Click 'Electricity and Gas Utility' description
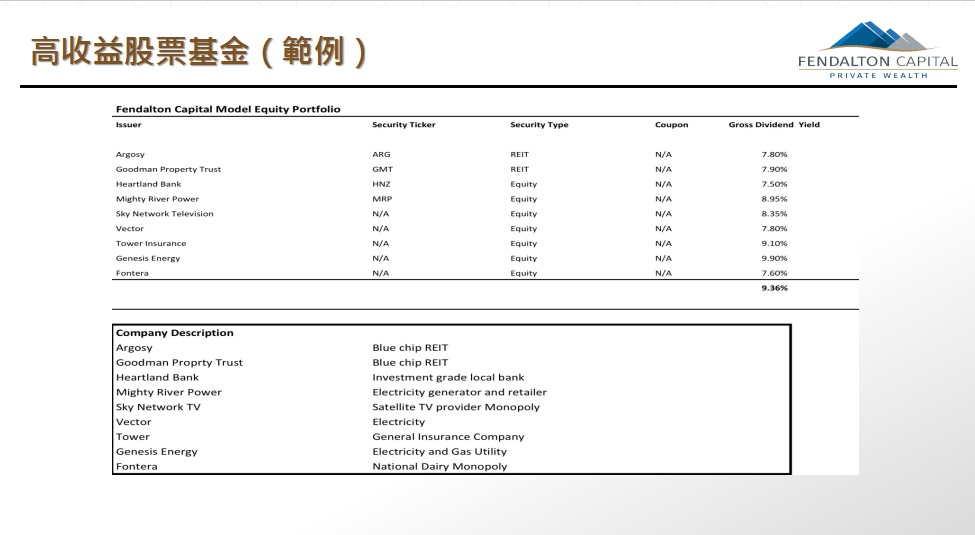 click(440, 452)
